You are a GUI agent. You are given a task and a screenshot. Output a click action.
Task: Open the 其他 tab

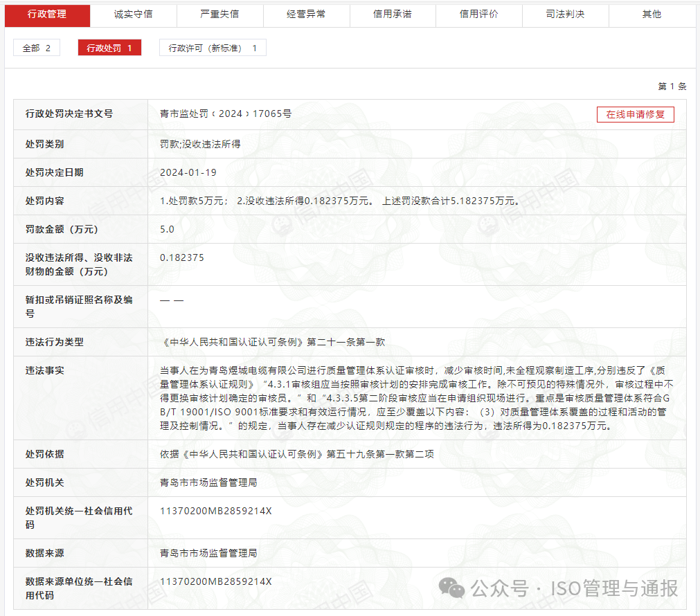coord(651,15)
